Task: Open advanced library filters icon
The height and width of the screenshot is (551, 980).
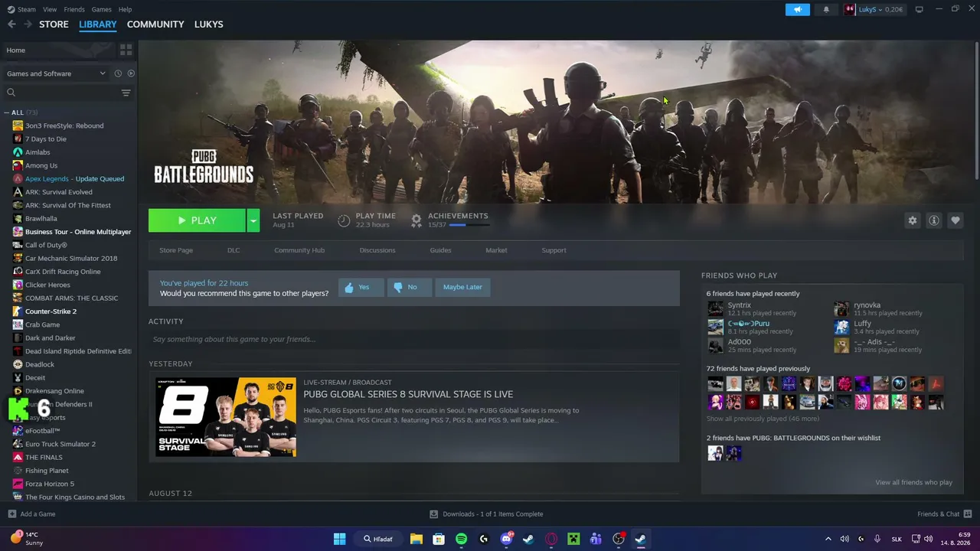Action: click(126, 93)
